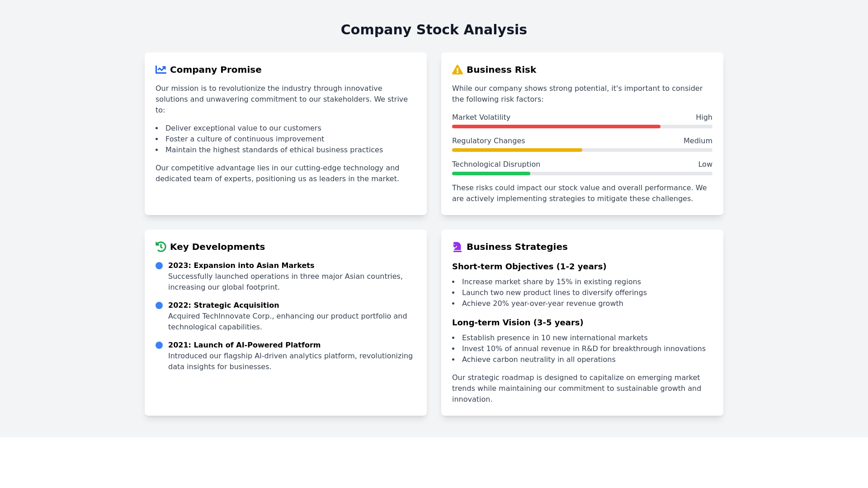The width and height of the screenshot is (868, 488).
Task: Click the Business Strategies chess knight icon
Action: 457,247
